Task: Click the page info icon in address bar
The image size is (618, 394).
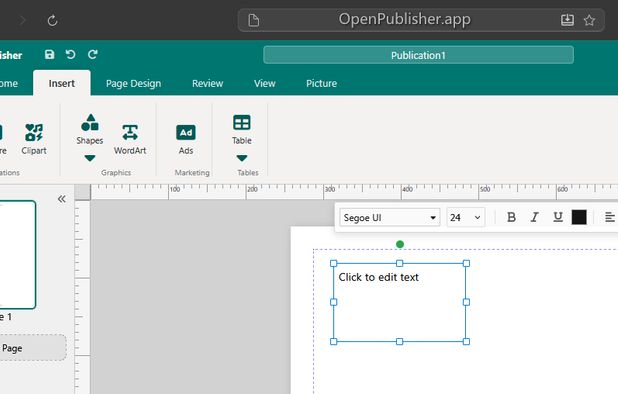Action: click(x=254, y=20)
